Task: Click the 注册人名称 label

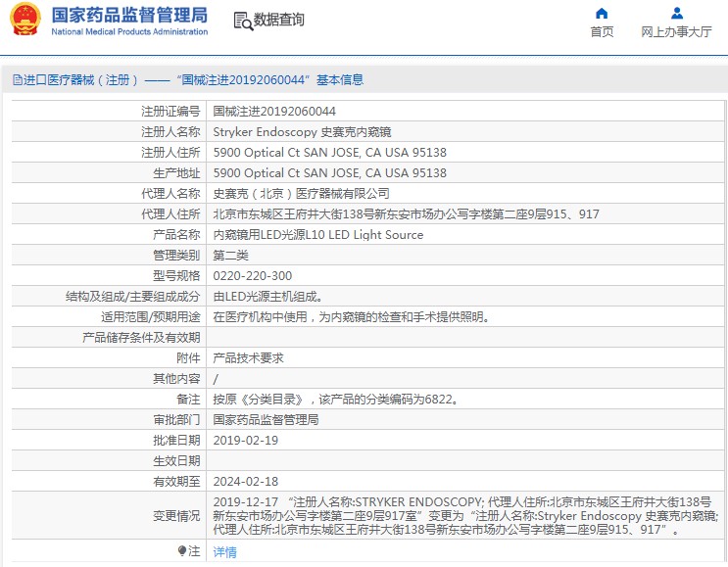Action: tap(170, 132)
